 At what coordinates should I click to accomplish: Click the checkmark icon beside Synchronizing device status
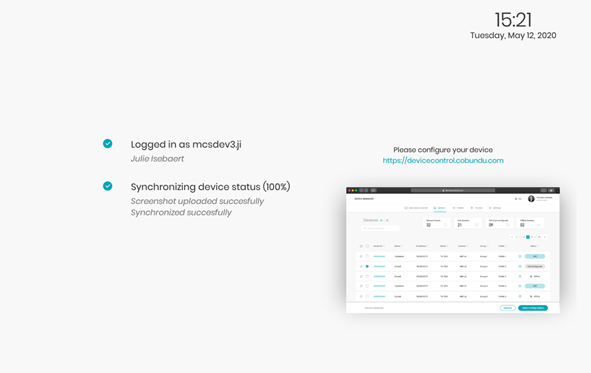point(107,186)
